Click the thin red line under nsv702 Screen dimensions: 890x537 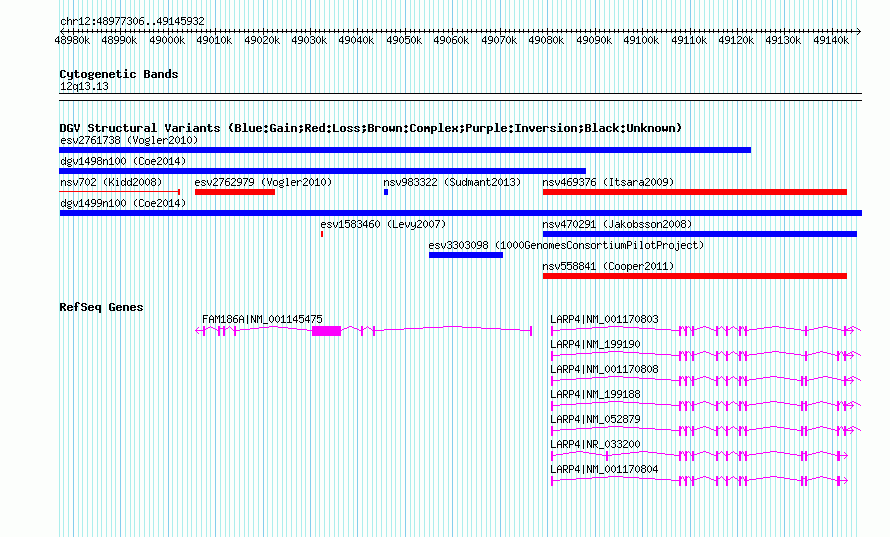coord(120,192)
